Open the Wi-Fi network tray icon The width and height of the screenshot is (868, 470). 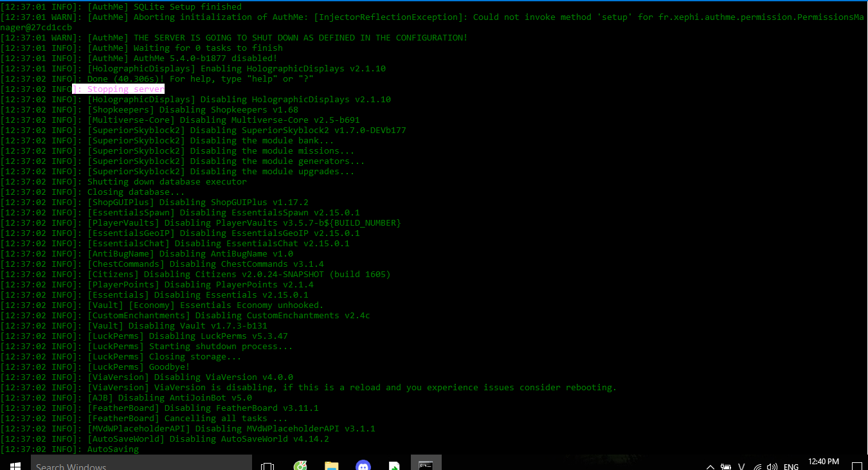point(758,466)
